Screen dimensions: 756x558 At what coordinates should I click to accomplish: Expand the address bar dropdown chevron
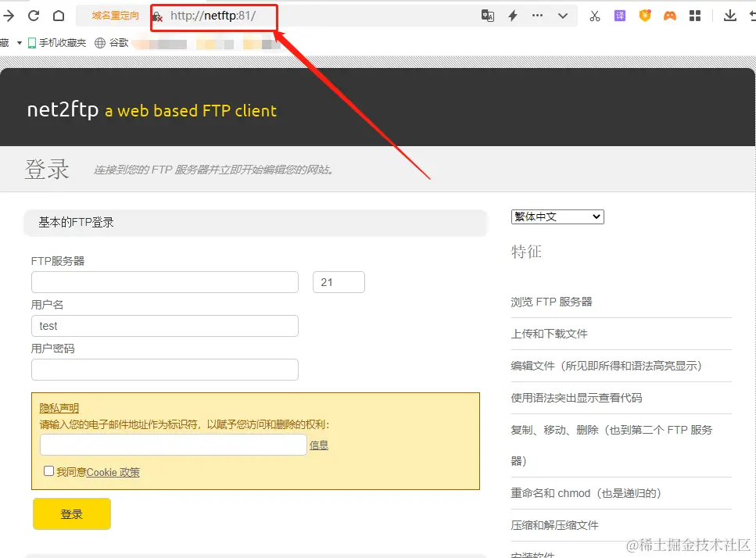coord(563,16)
